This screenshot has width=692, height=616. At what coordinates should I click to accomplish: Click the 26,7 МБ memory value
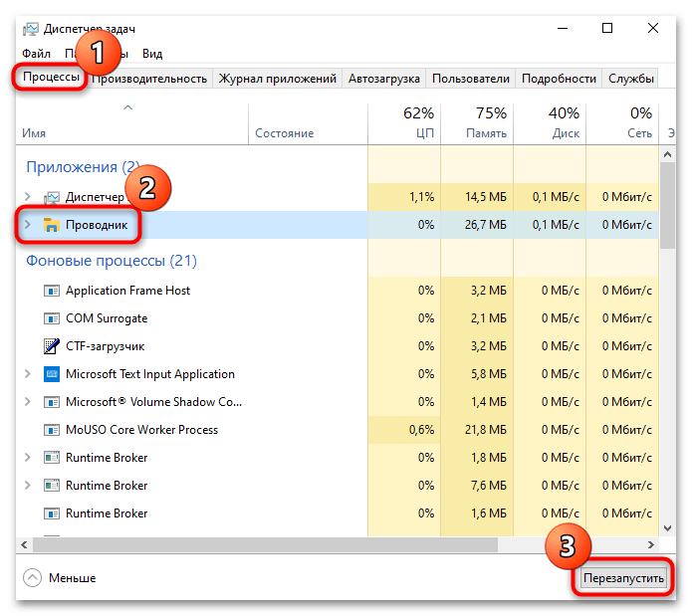[x=486, y=225]
